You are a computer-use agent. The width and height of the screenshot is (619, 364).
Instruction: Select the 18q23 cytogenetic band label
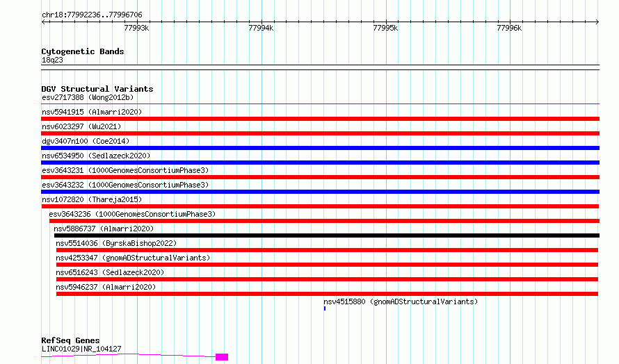(52, 60)
